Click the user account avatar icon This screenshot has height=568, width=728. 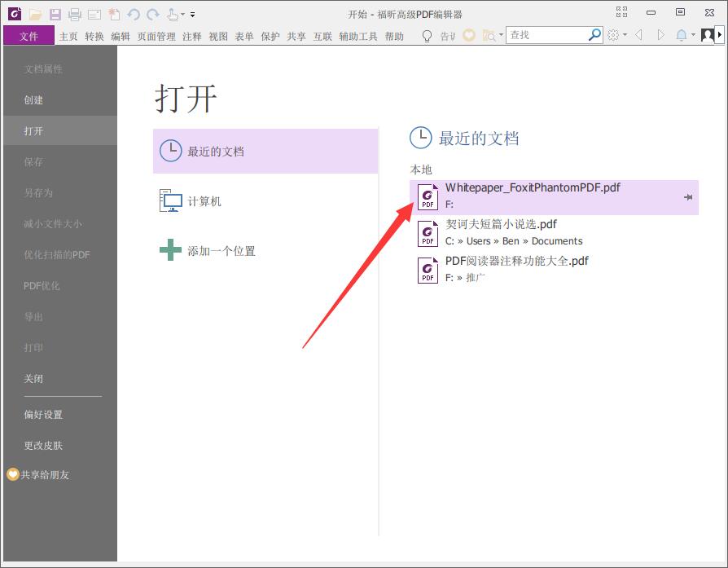[708, 35]
